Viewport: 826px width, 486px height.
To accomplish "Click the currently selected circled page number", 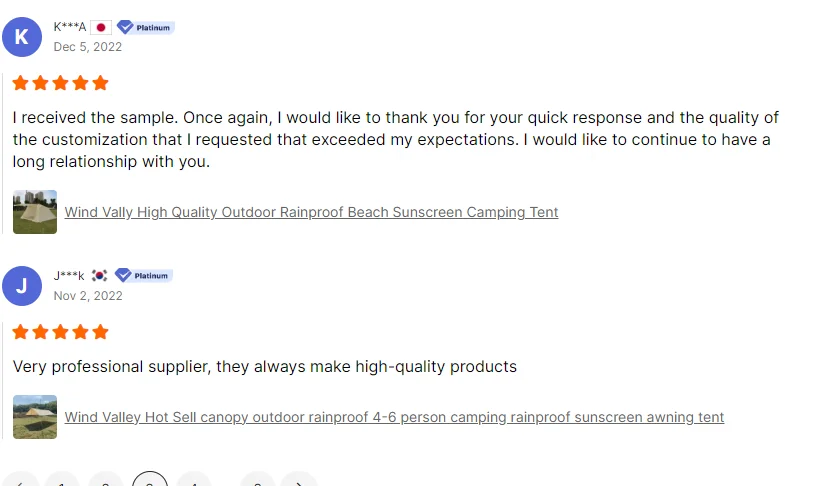I will pos(150,479).
